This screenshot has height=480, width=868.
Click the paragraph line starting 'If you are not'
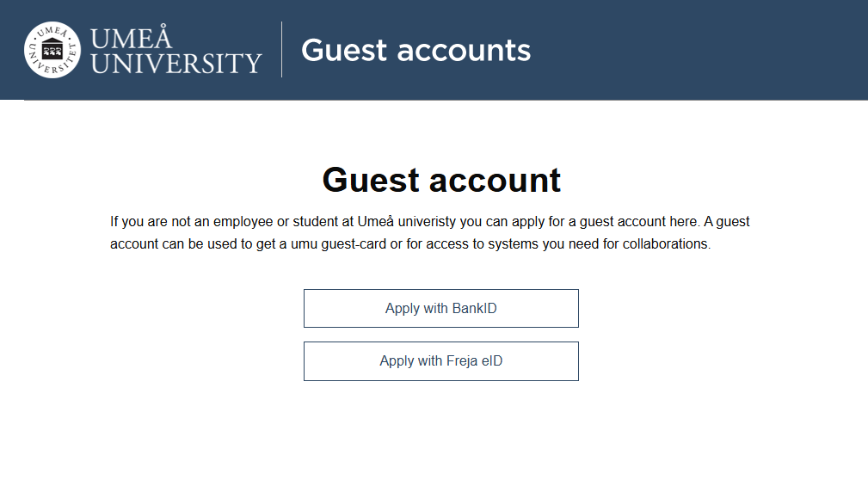pos(429,221)
